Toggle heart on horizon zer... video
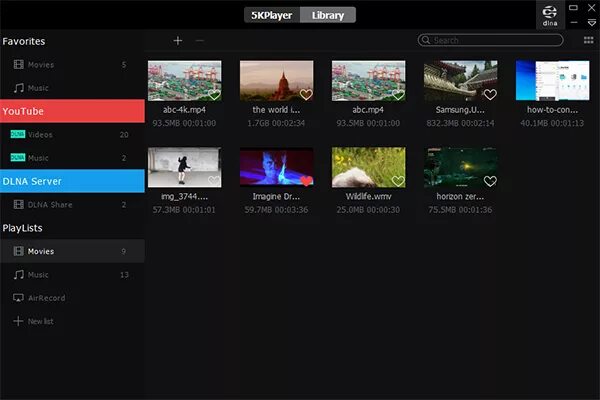600x400 pixels. pos(490,181)
